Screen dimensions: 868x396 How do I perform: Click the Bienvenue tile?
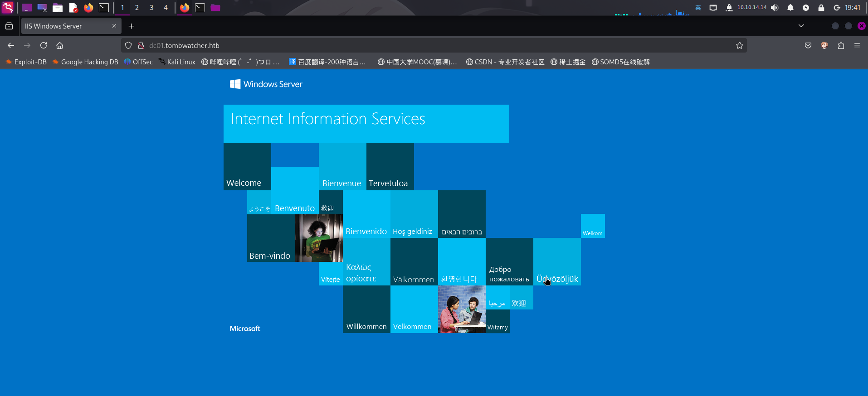(342, 166)
